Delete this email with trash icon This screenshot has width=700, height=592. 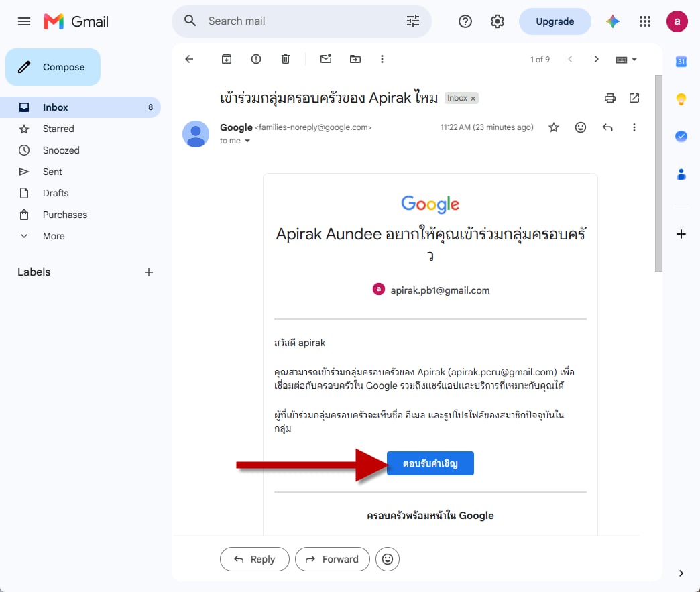286,59
